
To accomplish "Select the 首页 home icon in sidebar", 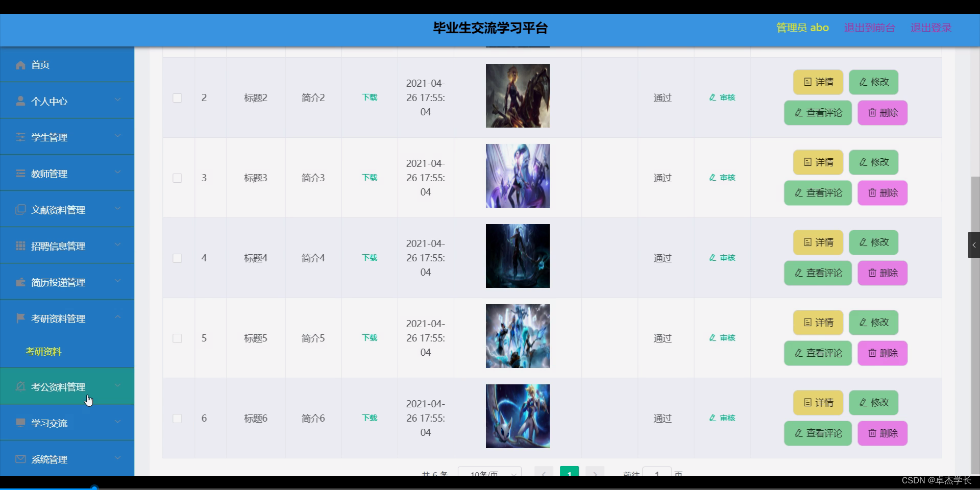I will coord(20,65).
